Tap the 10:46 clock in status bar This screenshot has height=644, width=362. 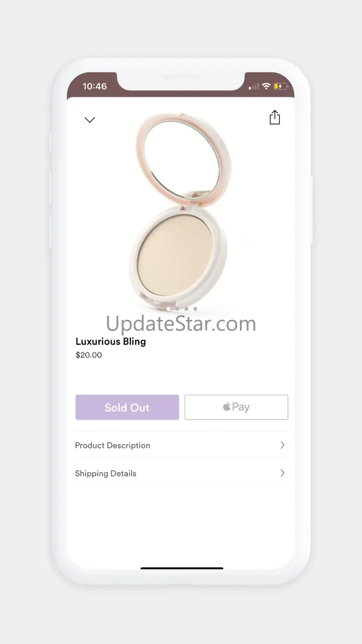click(x=95, y=86)
